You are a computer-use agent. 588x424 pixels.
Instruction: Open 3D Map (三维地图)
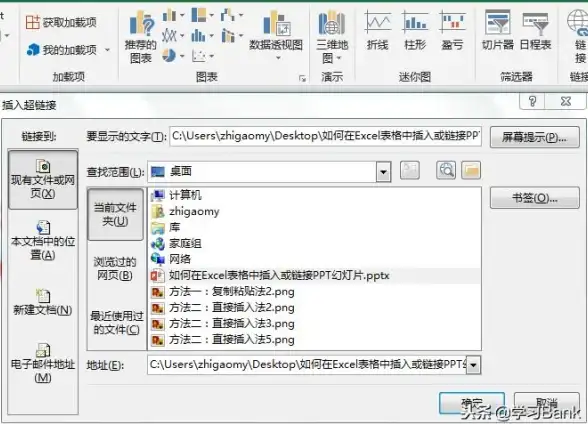(x=332, y=37)
